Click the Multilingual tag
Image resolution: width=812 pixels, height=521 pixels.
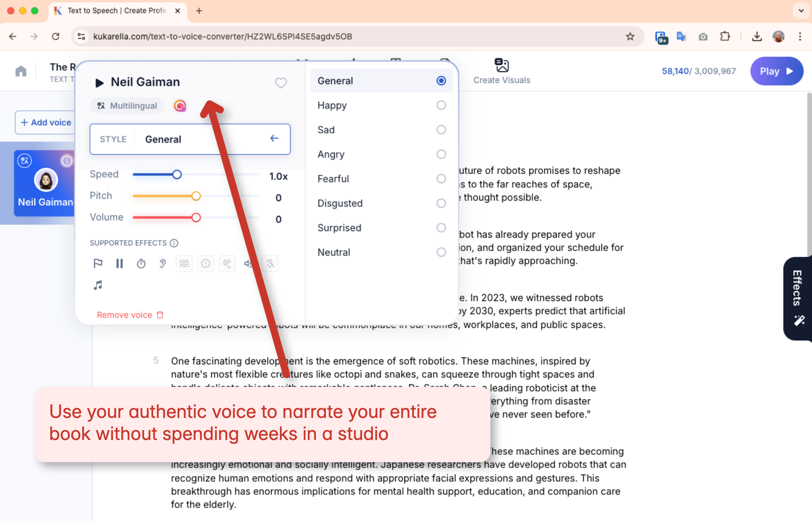127,106
